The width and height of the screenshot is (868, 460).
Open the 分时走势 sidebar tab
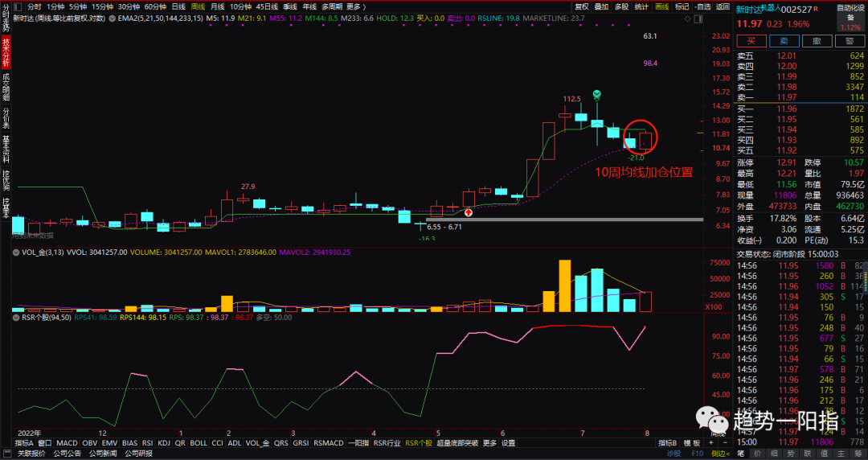click(x=6, y=17)
